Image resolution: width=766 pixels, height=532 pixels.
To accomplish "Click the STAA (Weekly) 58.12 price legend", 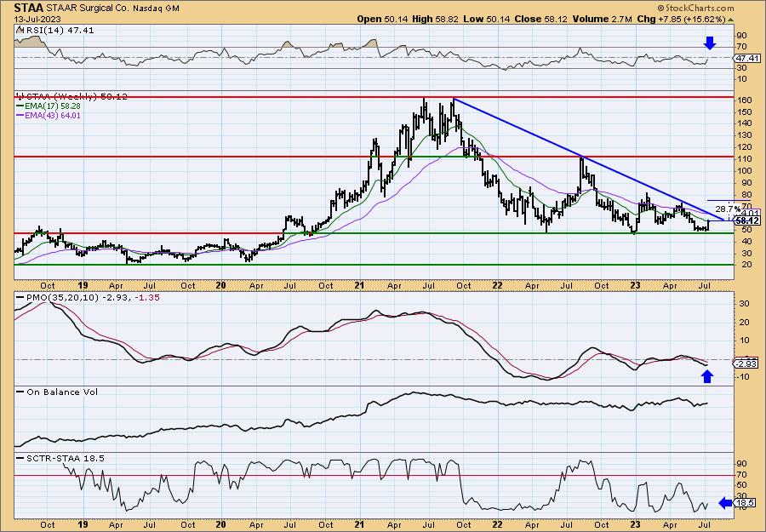I will point(75,97).
